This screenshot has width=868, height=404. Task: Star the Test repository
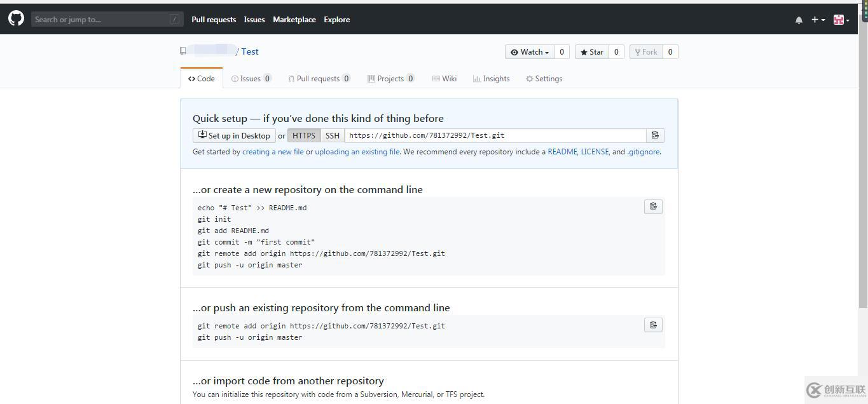(x=591, y=52)
